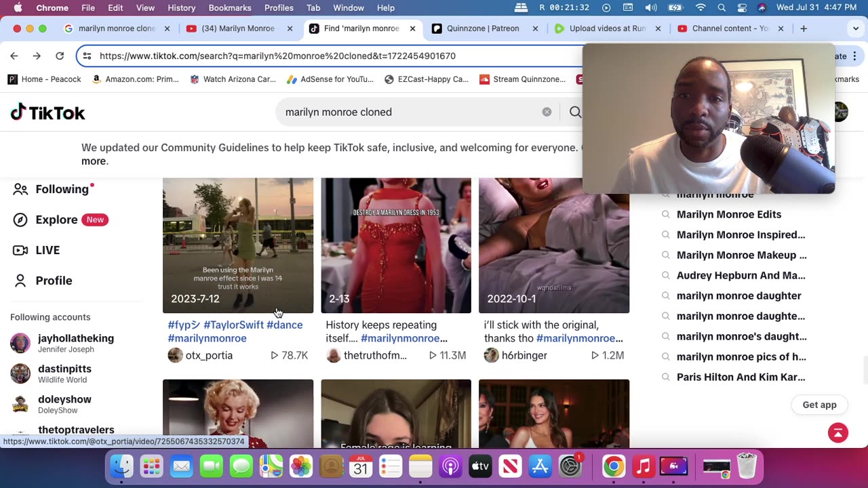Open the Profiles menu

279,8
